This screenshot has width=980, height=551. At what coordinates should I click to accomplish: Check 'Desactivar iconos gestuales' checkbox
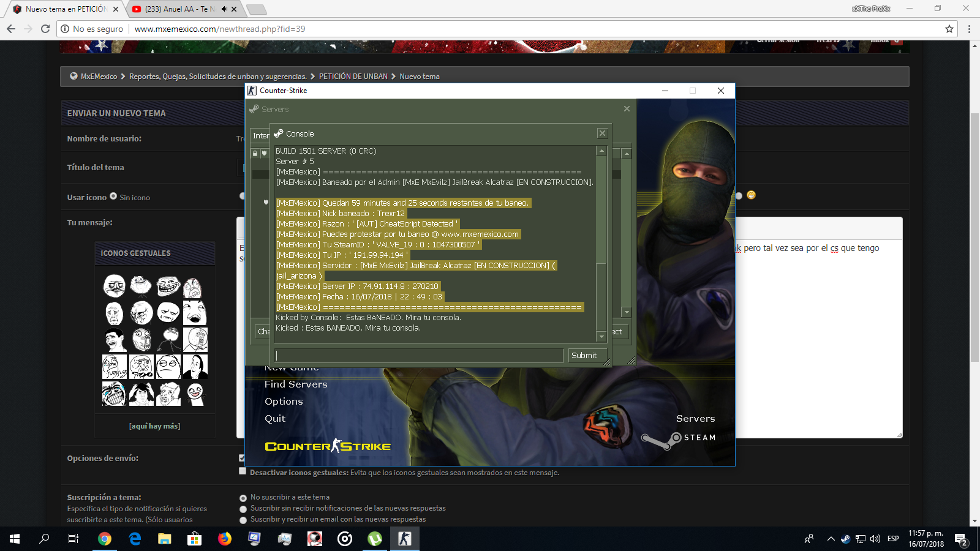(243, 471)
